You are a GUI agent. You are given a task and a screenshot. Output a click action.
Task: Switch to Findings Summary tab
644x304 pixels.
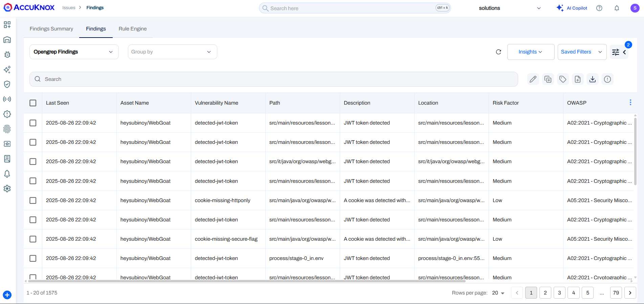(x=51, y=29)
